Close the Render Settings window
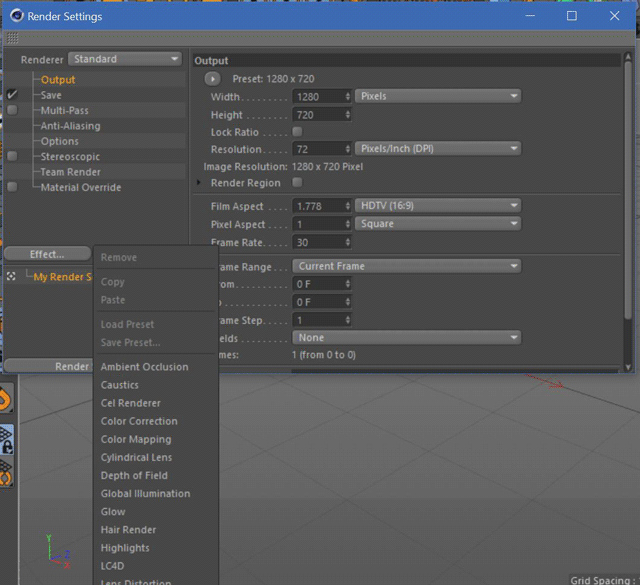The width and height of the screenshot is (640, 585). (615, 16)
